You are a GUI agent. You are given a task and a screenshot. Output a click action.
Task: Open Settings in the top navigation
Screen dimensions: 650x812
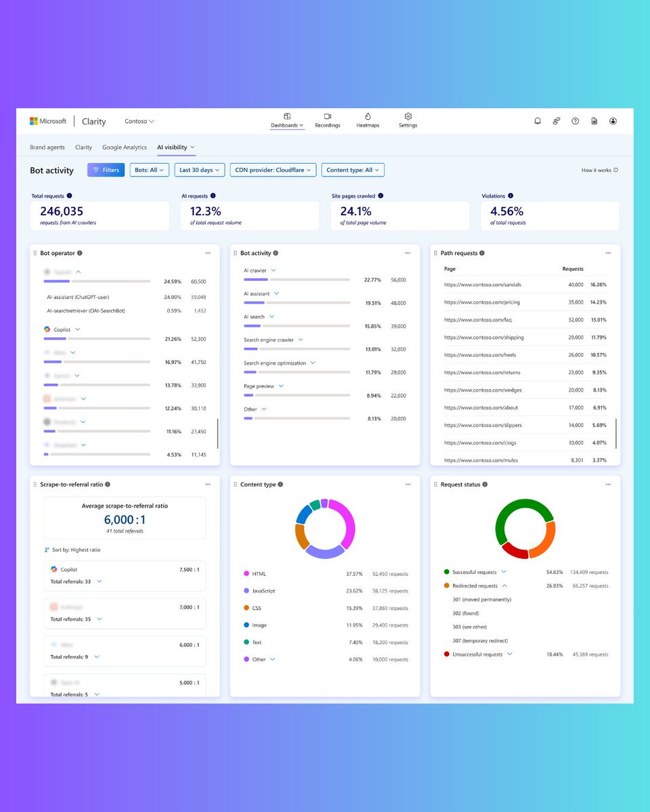pos(408,120)
